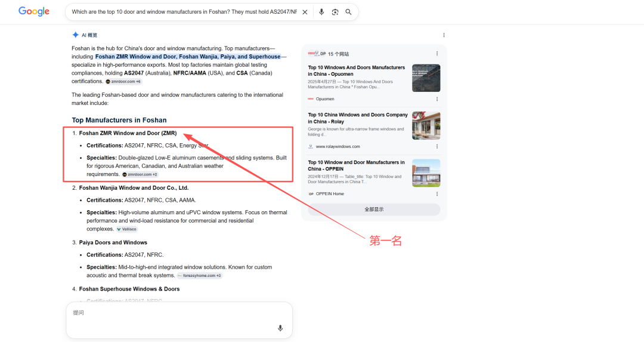Viewport: 644px width, 342px height.
Task: Click the search magnifier icon
Action: point(348,12)
